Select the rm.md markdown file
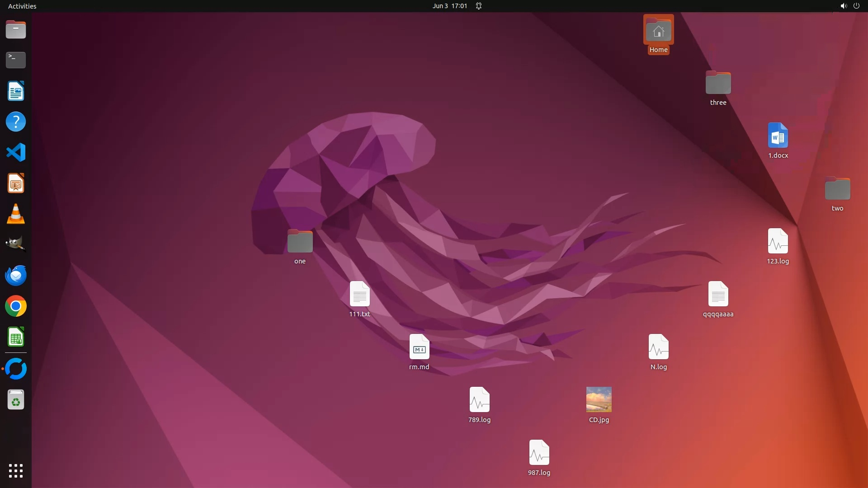Viewport: 868px width, 488px height. pos(419,347)
